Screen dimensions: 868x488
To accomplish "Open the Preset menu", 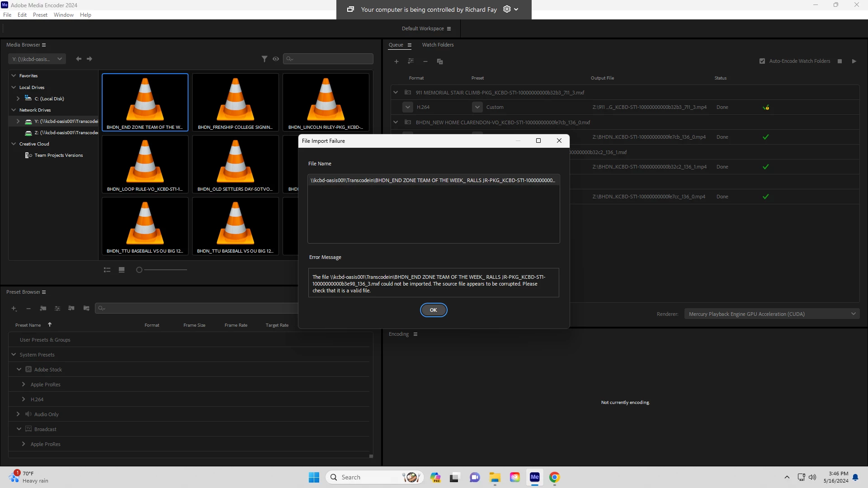I will pos(40,15).
